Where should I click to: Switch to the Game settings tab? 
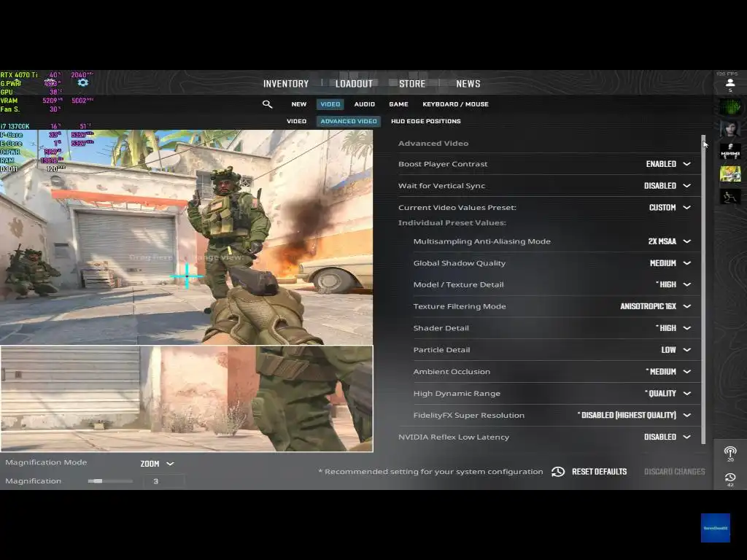[398, 104]
